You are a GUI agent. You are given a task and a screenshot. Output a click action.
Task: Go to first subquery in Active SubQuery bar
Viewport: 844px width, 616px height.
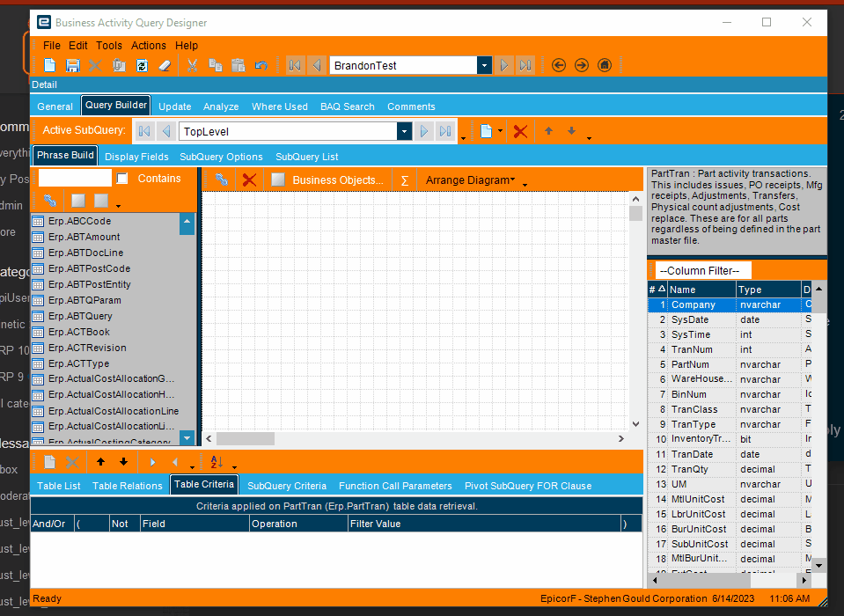pos(143,131)
